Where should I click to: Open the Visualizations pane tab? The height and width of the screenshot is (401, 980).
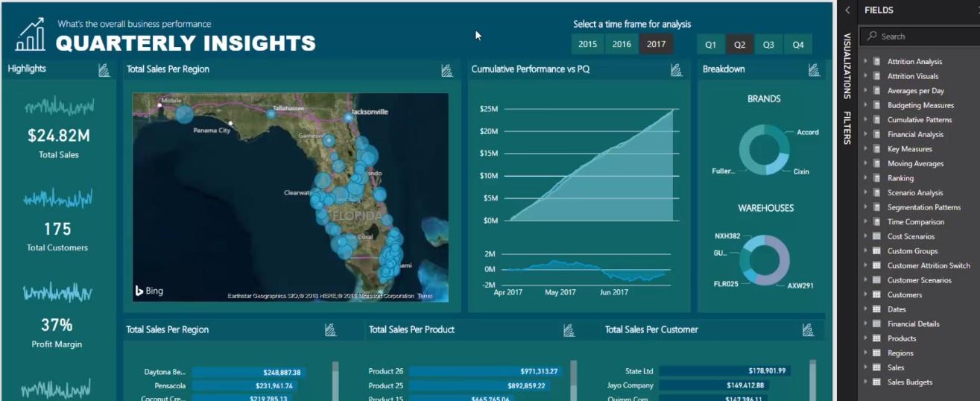847,66
